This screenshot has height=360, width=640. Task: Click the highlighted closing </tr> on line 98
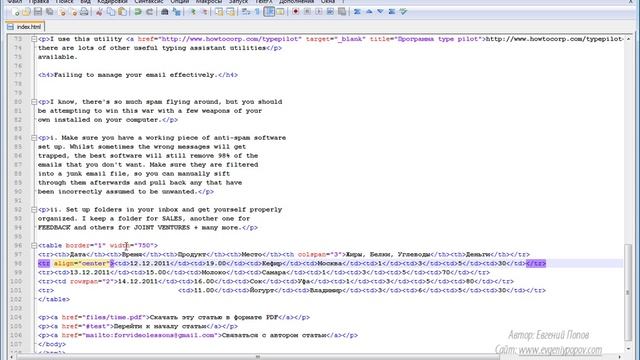(536, 264)
